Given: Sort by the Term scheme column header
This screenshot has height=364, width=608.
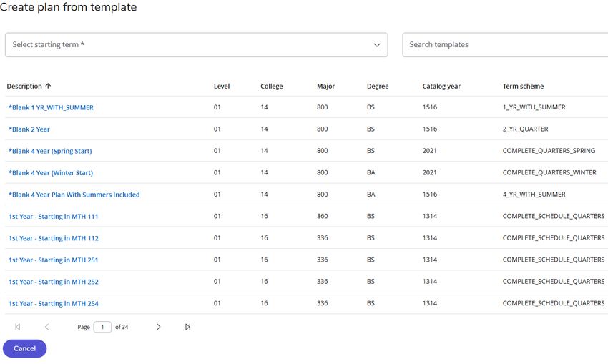Looking at the screenshot, I should tap(523, 86).
